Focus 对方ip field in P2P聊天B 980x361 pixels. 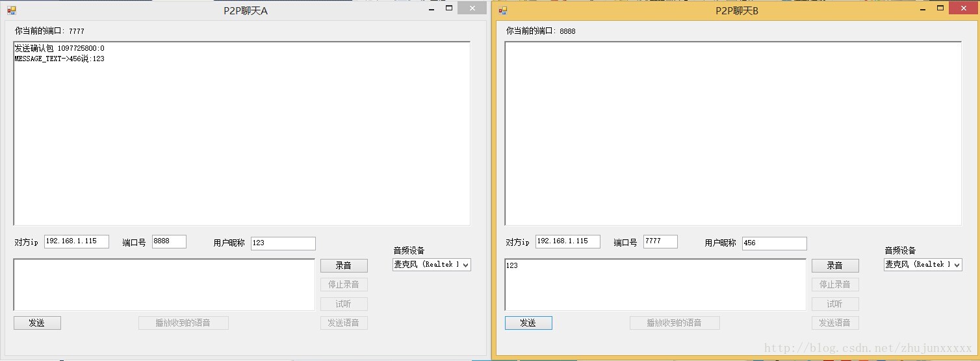click(568, 241)
